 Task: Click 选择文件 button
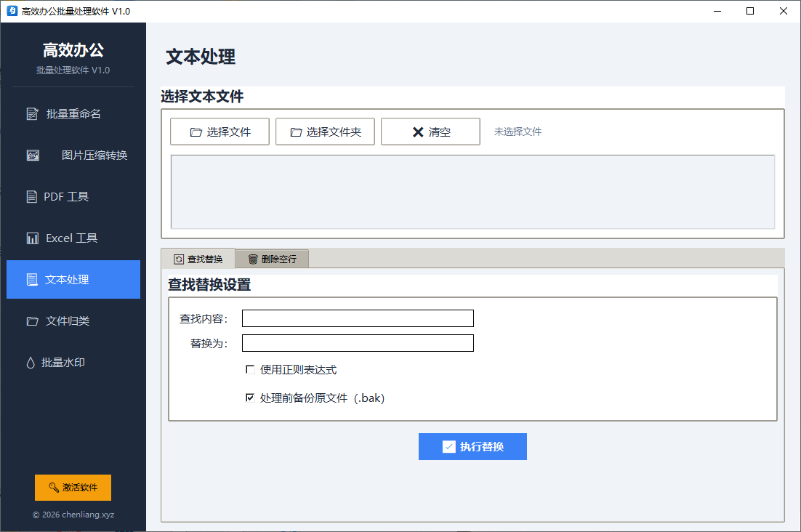pyautogui.click(x=220, y=132)
